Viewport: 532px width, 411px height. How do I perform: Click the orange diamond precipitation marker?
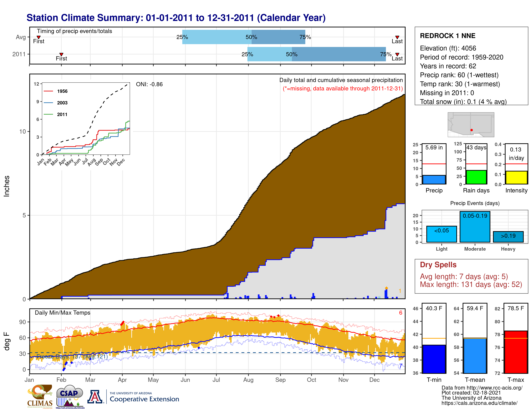coord(387,288)
